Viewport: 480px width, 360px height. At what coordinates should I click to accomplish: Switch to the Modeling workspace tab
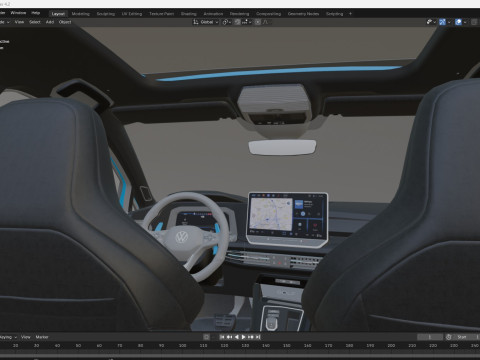click(x=81, y=14)
